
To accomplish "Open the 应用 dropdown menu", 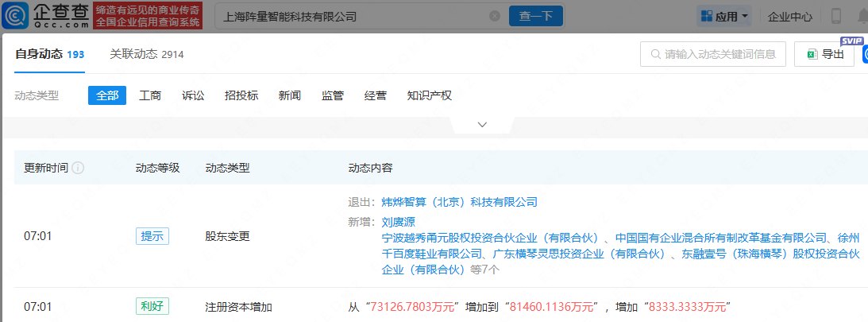I will click(x=724, y=16).
